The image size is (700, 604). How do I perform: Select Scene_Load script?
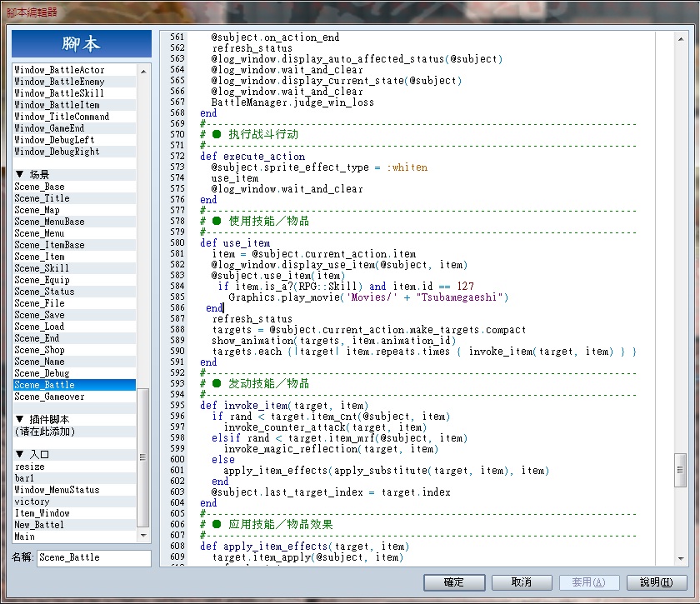(74, 327)
